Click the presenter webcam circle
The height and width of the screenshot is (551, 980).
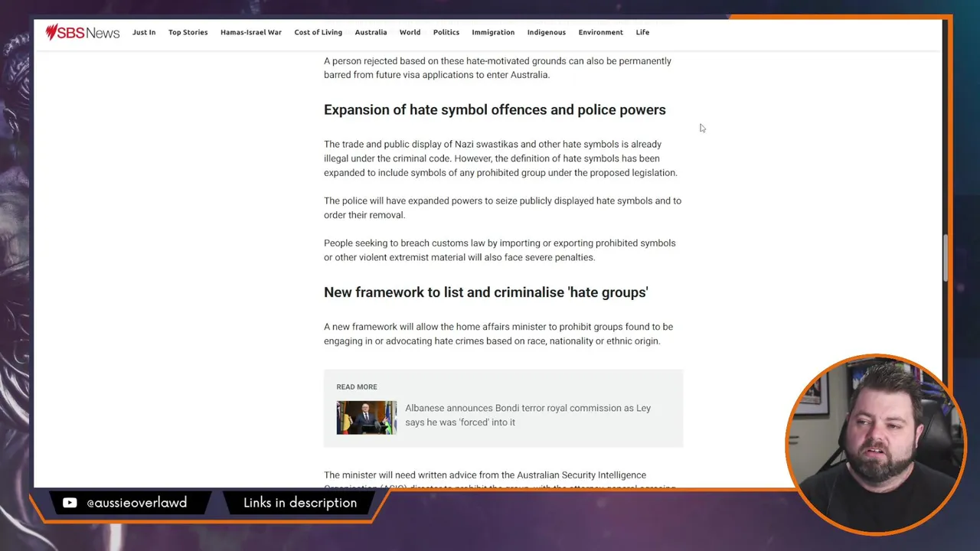[x=877, y=444]
